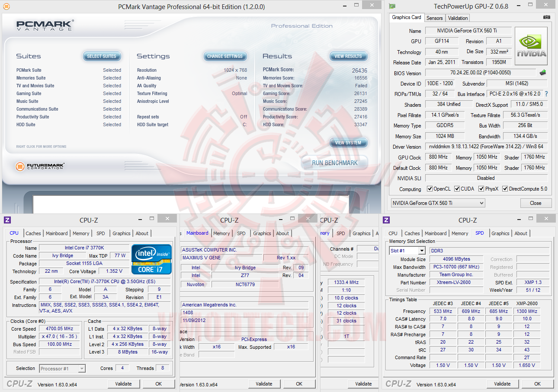This screenshot has width=558, height=392.
Task: Toggle the OpenCL checkbox
Action: [430, 189]
